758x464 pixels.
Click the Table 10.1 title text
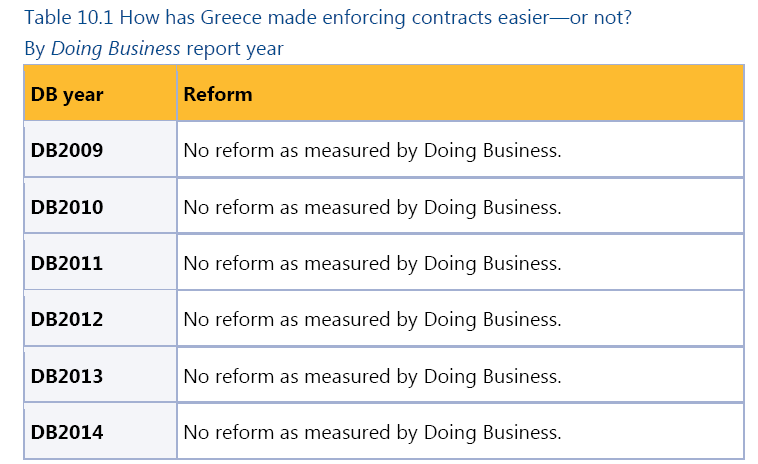coord(328,18)
